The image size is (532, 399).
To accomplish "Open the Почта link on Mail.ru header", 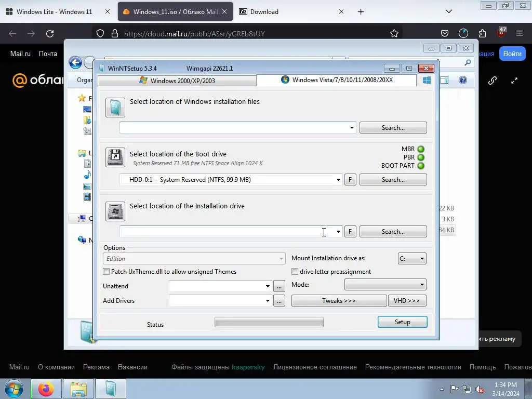I will click(x=48, y=54).
